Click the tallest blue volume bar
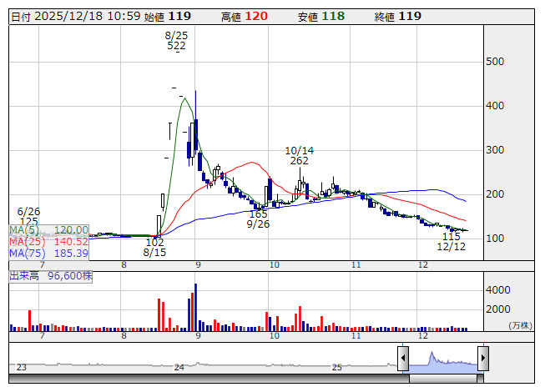Viewport: 545px width, 392px height. pyautogui.click(x=195, y=305)
